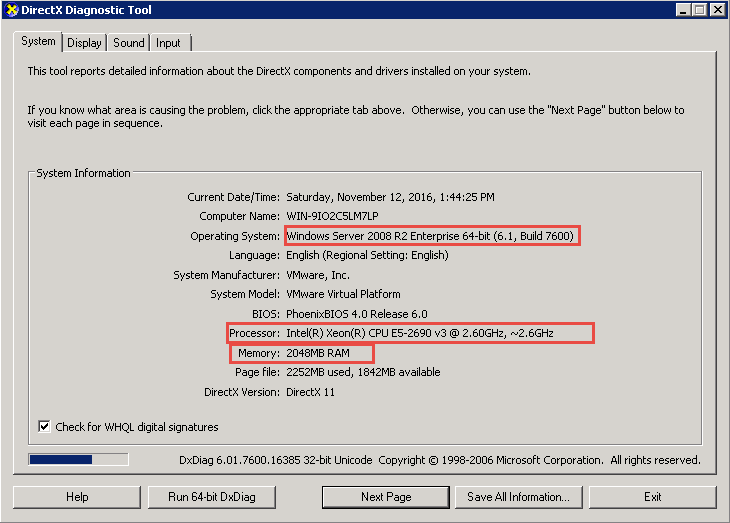Screen dimensions: 730x523
Task: Click the System Information group label
Action: (83, 173)
